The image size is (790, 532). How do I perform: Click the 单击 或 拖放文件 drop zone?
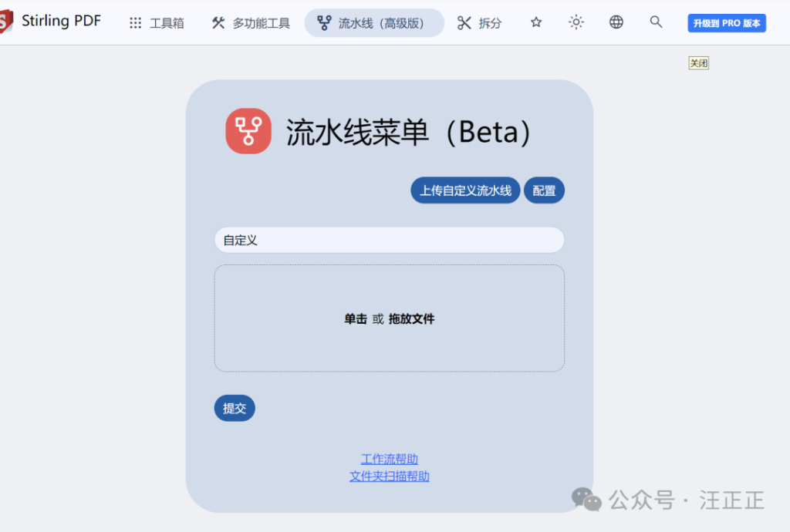pyautogui.click(x=389, y=318)
